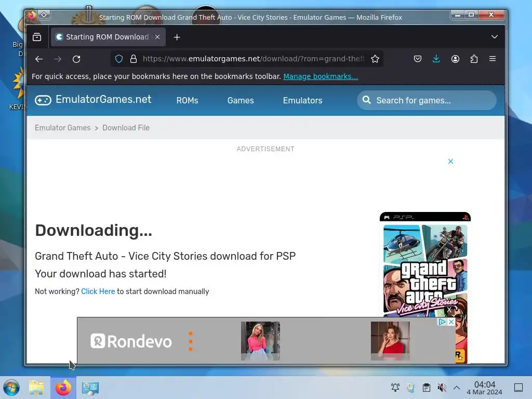This screenshot has height=399, width=532.
Task: Click the pink-top woman ad photo
Action: click(x=260, y=341)
